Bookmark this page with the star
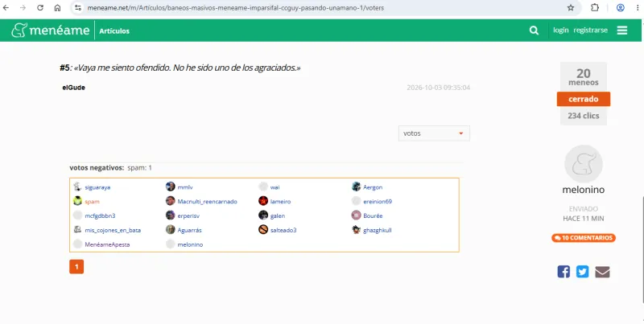644x324 pixels. [x=571, y=8]
